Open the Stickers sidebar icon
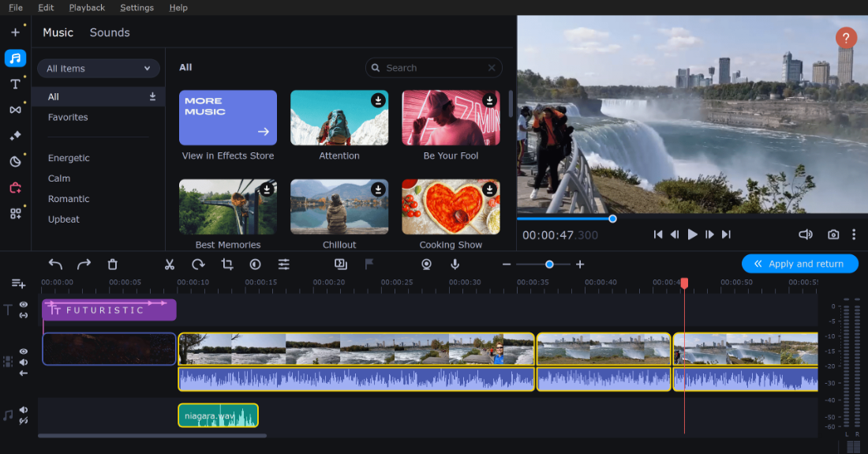868x454 pixels. pos(16,161)
